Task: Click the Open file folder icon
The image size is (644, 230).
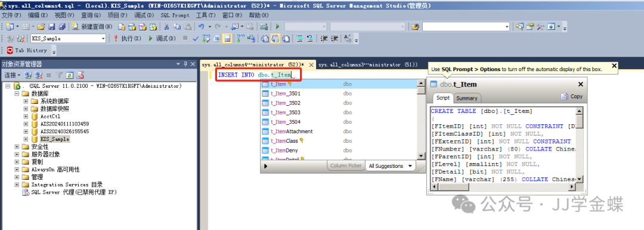Action: [x=41, y=27]
